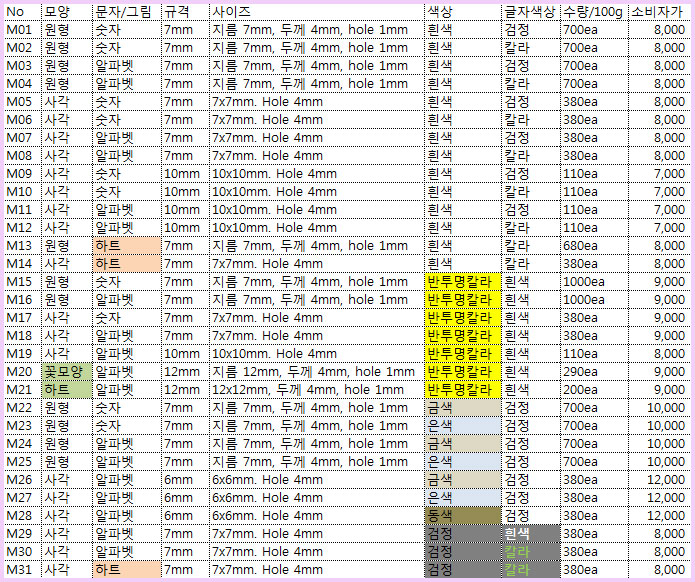
Task: Click '380ea' cell in row M31
Action: [x=594, y=570]
